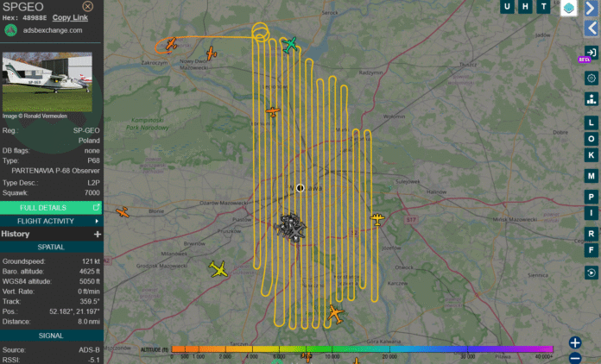Toggle the L labels button

(592, 122)
